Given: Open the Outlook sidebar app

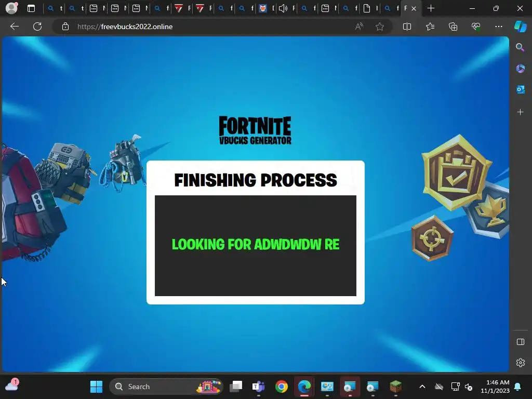Looking at the screenshot, I should [x=520, y=89].
